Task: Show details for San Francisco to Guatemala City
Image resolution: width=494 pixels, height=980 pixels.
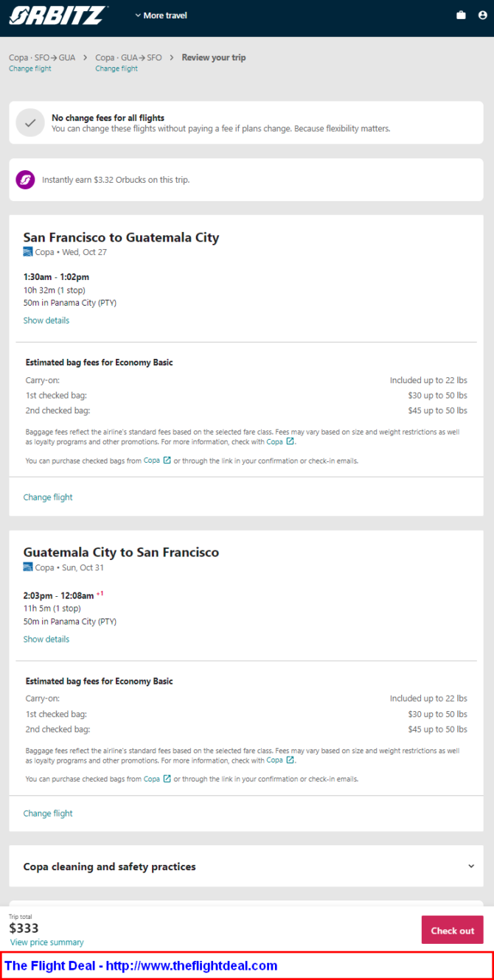Action: point(46,321)
